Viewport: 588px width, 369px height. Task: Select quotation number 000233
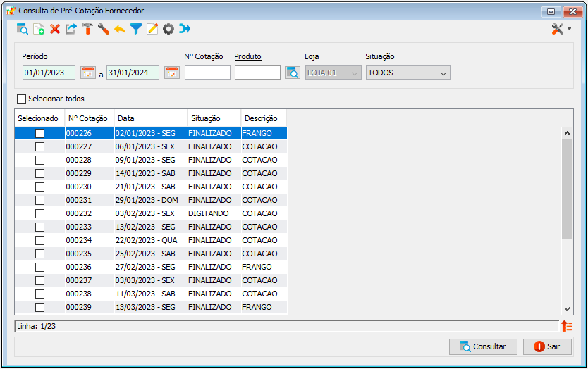point(90,227)
